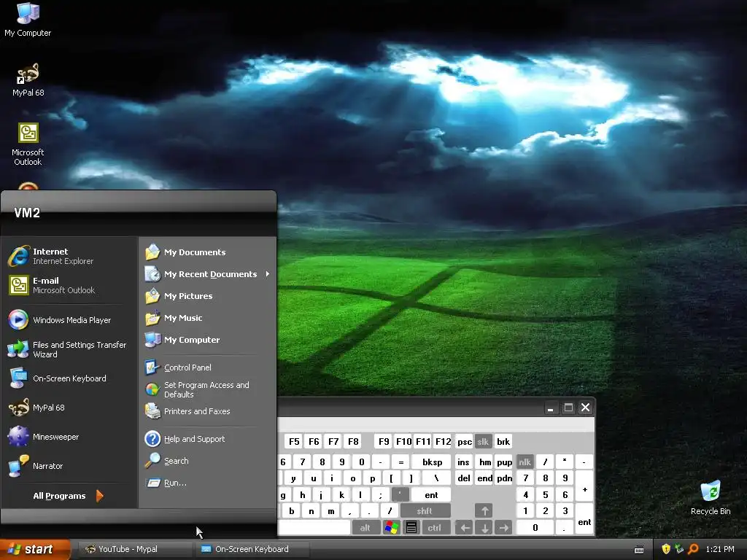The height and width of the screenshot is (560, 747).
Task: Click the spacebar on On-Screen Keyboard
Action: click(x=314, y=528)
